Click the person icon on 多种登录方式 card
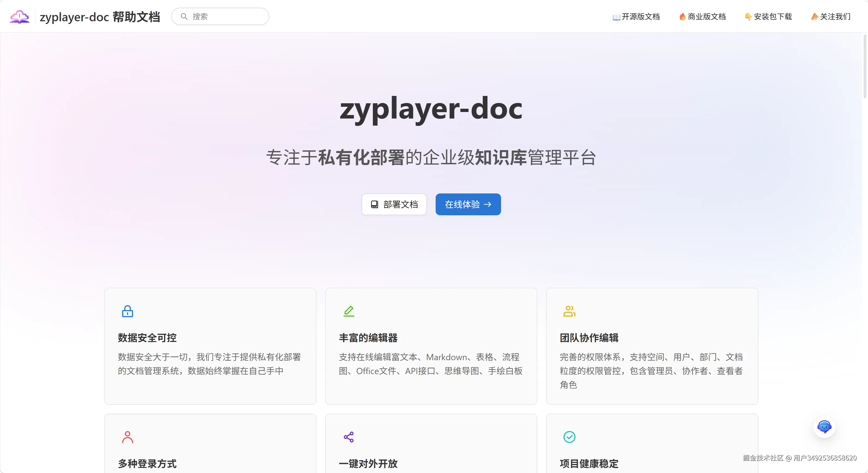 pos(127,437)
